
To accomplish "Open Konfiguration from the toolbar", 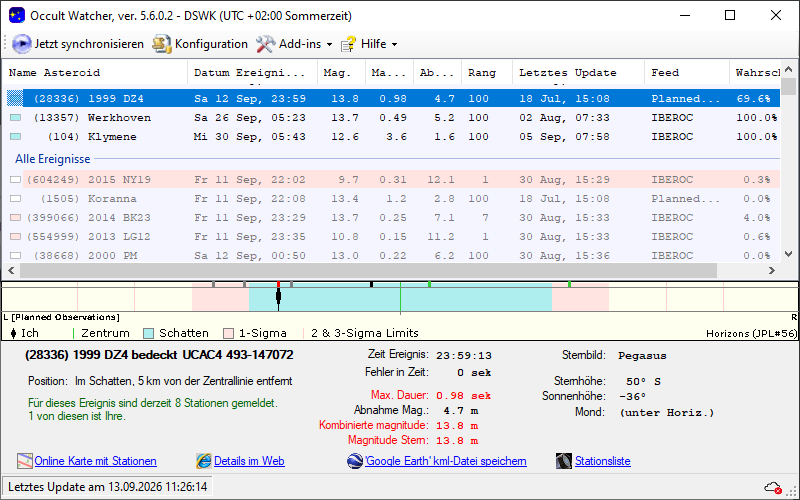I will click(200, 44).
